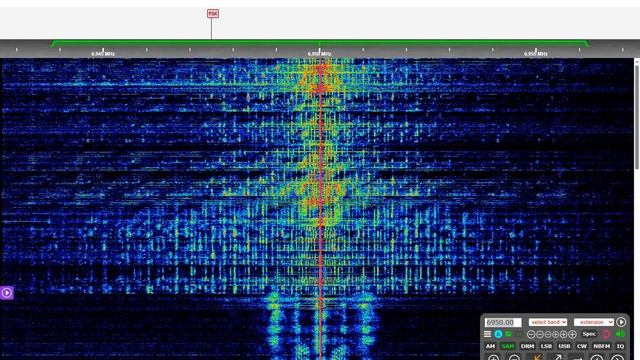This screenshot has width=640, height=360.
Task: Select DRM demodulation mode
Action: (527, 346)
